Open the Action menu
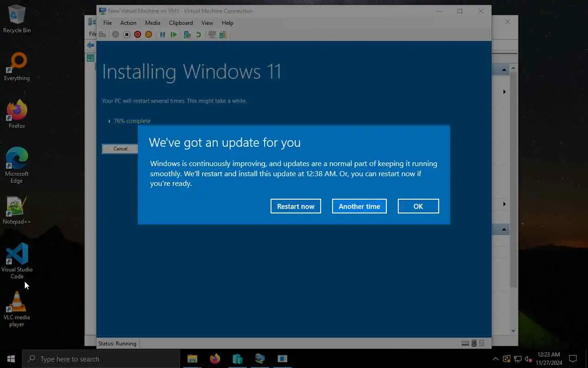Viewport: 588px width, 368px height. tap(128, 23)
